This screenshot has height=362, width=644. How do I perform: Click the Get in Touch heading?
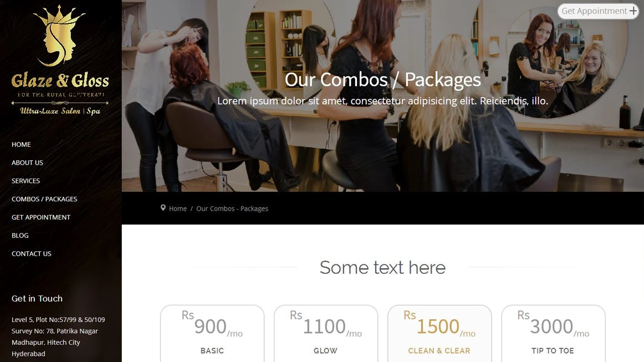pyautogui.click(x=37, y=299)
